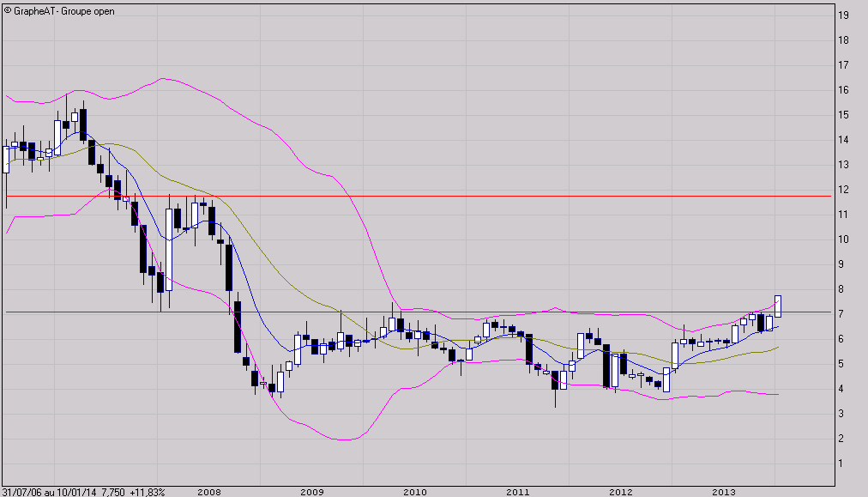Select the 2008 label on time axis

208,492
